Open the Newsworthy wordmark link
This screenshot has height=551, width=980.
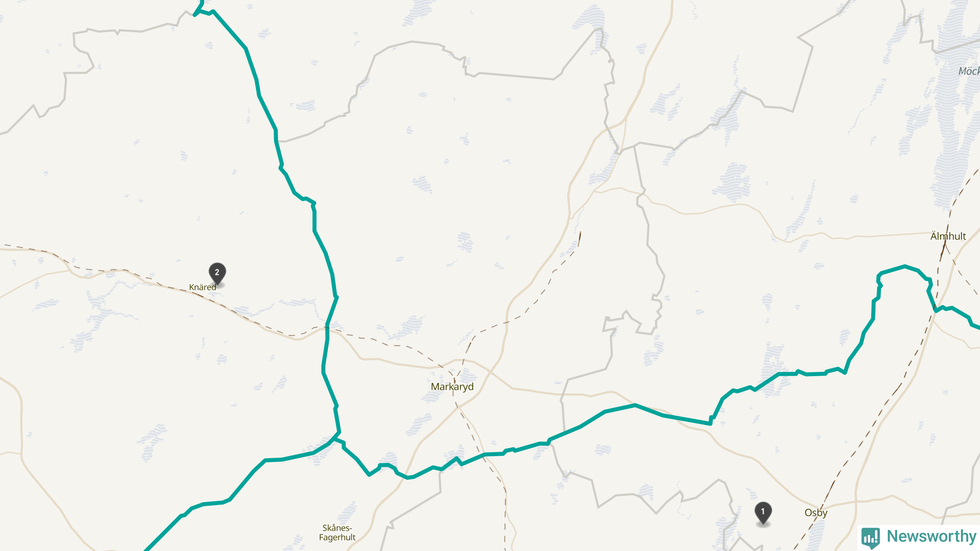[x=931, y=536]
